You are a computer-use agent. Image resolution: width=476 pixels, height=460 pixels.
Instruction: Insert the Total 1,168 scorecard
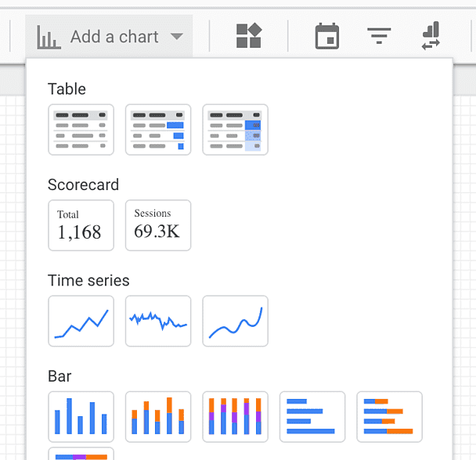(81, 225)
